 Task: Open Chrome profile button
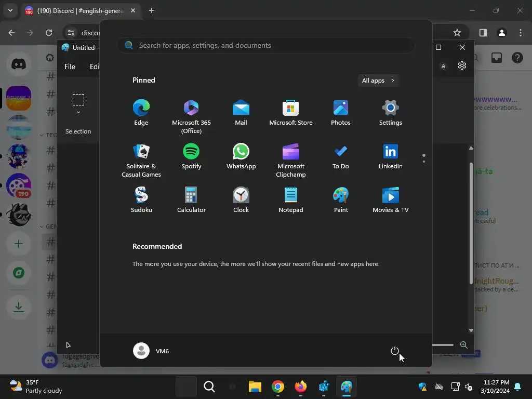(x=502, y=33)
